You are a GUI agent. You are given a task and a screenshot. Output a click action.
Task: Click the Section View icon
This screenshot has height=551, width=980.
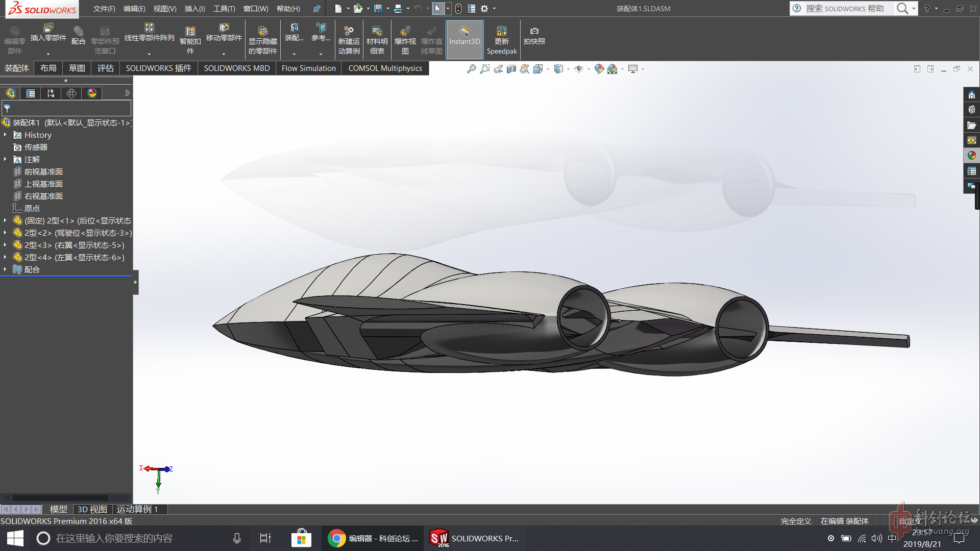[511, 69]
